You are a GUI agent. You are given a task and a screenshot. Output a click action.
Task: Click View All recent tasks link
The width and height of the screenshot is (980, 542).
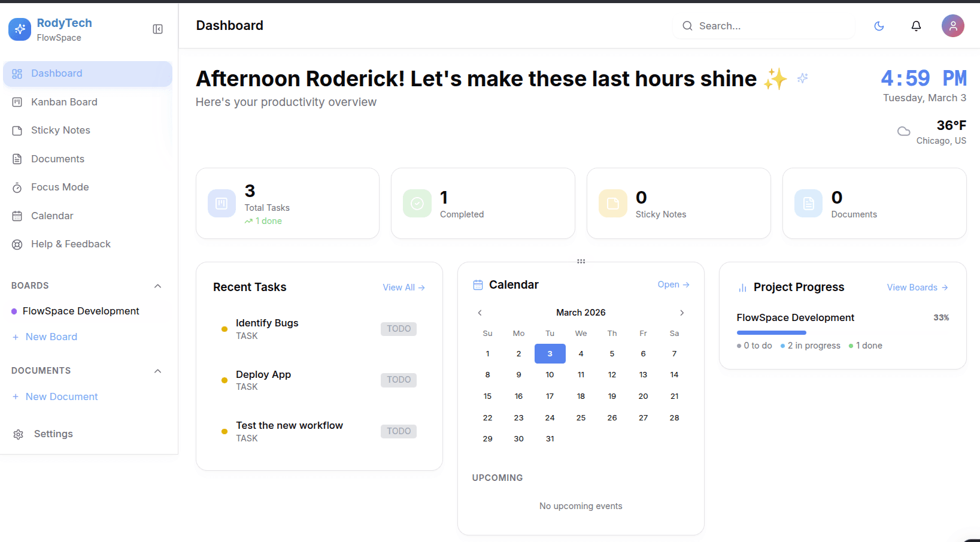pyautogui.click(x=403, y=287)
